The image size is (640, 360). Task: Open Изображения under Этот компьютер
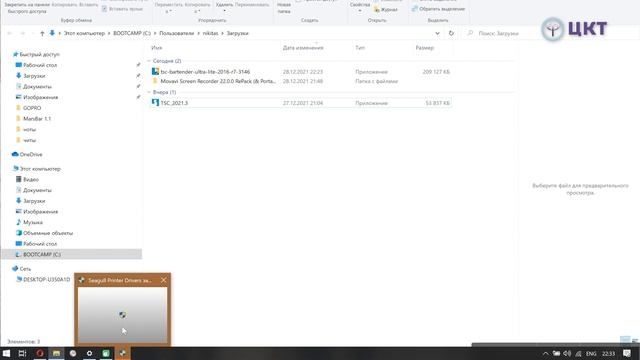pyautogui.click(x=40, y=211)
